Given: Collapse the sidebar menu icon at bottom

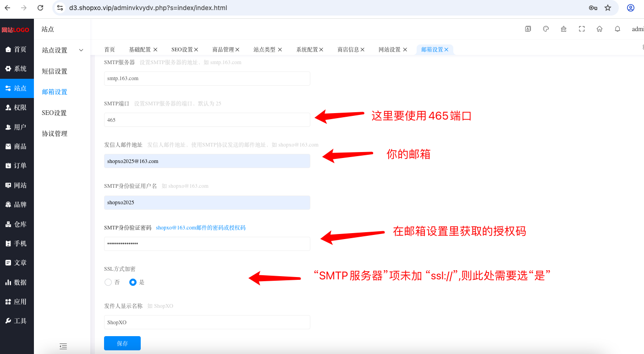Looking at the screenshot, I should [x=63, y=347].
